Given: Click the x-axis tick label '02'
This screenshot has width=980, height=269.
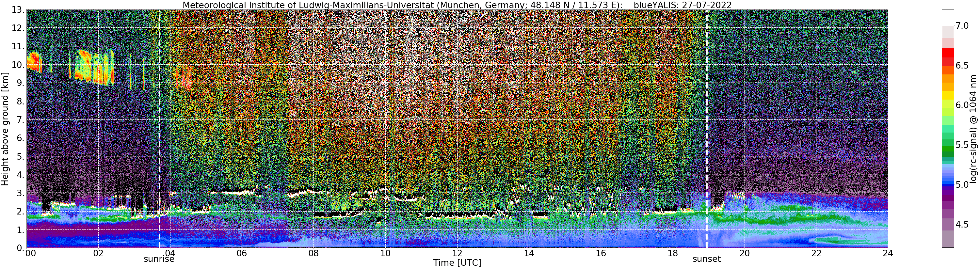Looking at the screenshot, I should click(98, 253).
